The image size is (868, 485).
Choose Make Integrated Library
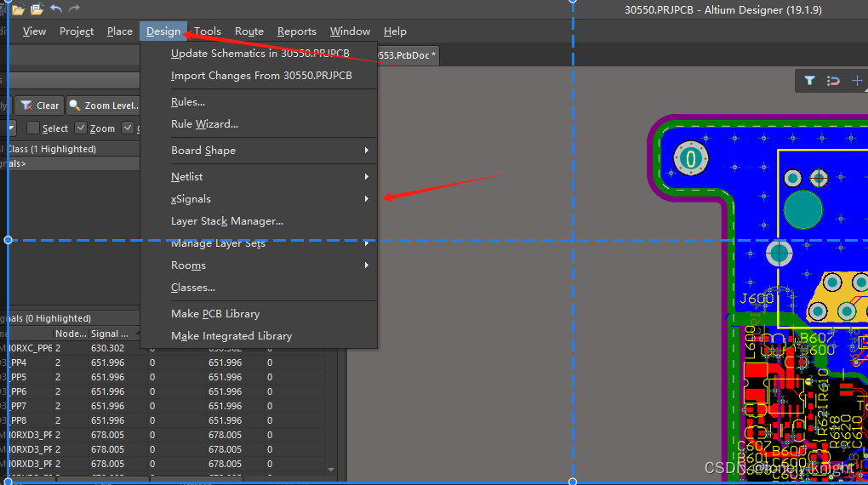click(x=259, y=336)
